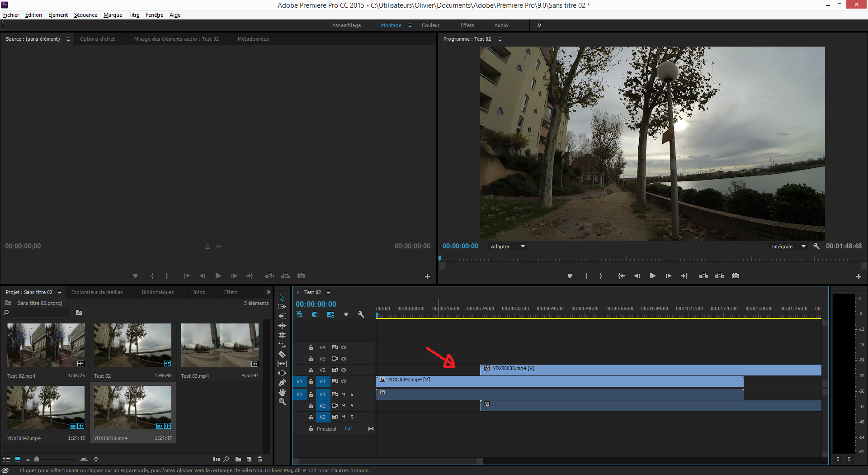Select the Razor tool
Viewport: 868px width, 475px height.
coord(282,354)
